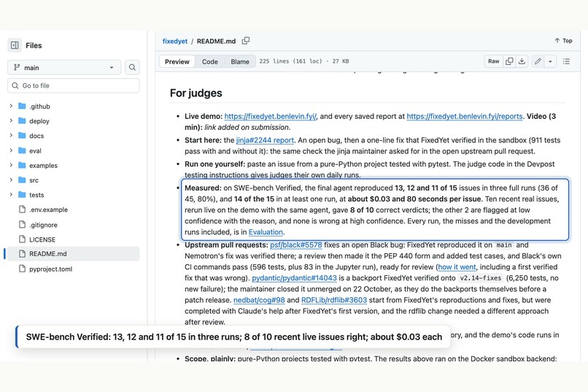Expand the eval folder chevron
The width and height of the screenshot is (588, 392).
(11, 150)
